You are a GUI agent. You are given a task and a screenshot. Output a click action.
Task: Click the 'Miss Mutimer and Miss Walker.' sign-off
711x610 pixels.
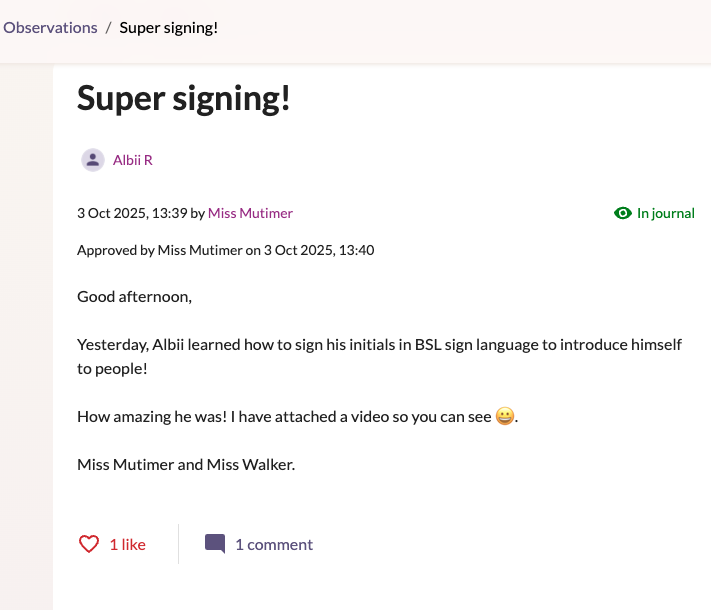pyautogui.click(x=186, y=465)
